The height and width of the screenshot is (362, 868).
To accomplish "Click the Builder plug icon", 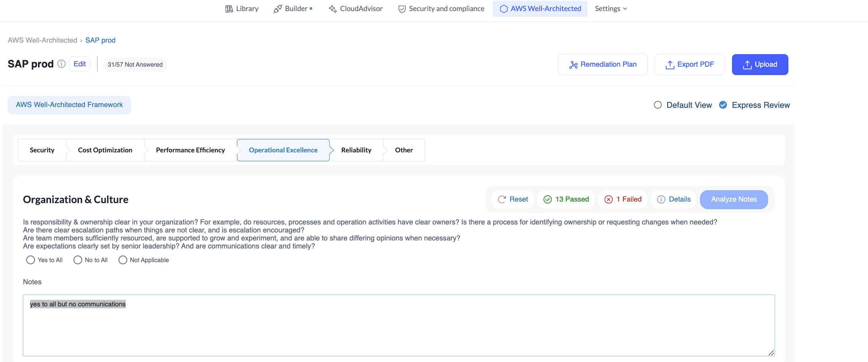I will coord(278,9).
